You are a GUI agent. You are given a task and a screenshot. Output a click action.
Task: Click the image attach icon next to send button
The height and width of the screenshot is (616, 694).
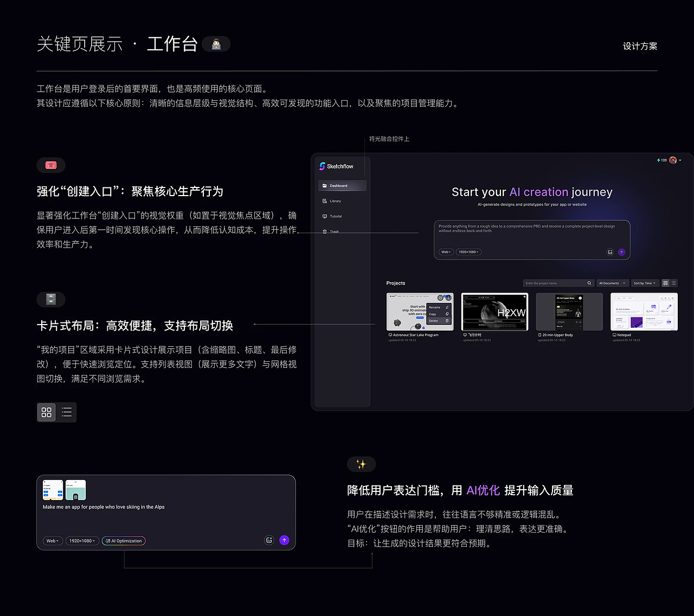click(609, 252)
